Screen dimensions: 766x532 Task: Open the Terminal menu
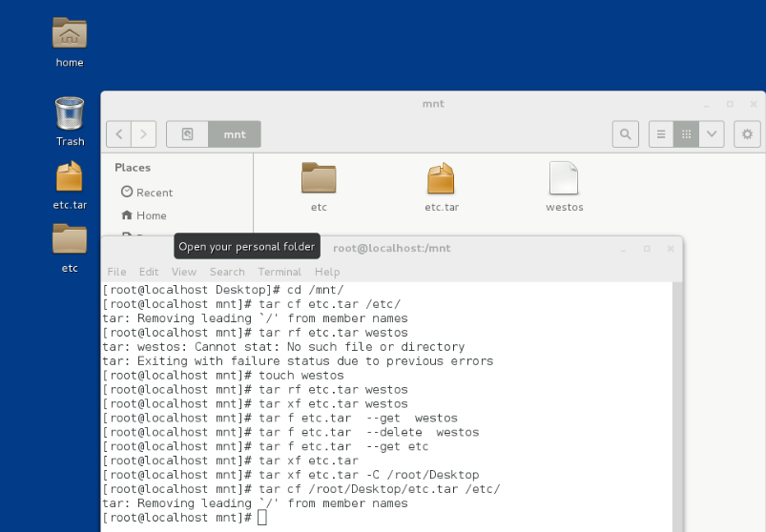point(279,272)
